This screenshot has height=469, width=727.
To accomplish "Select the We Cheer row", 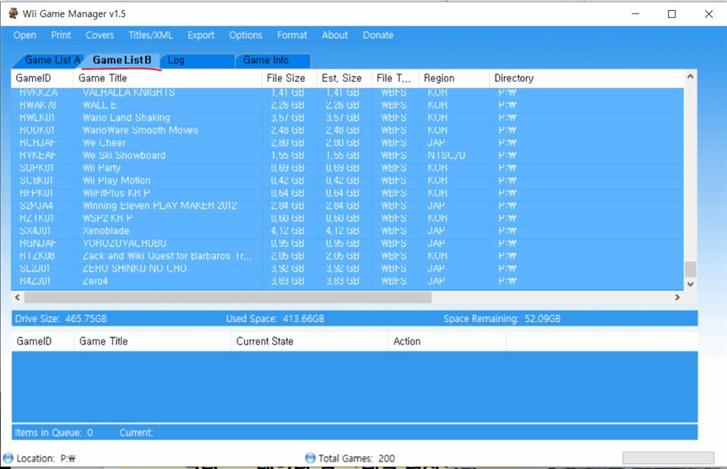I will point(347,143).
